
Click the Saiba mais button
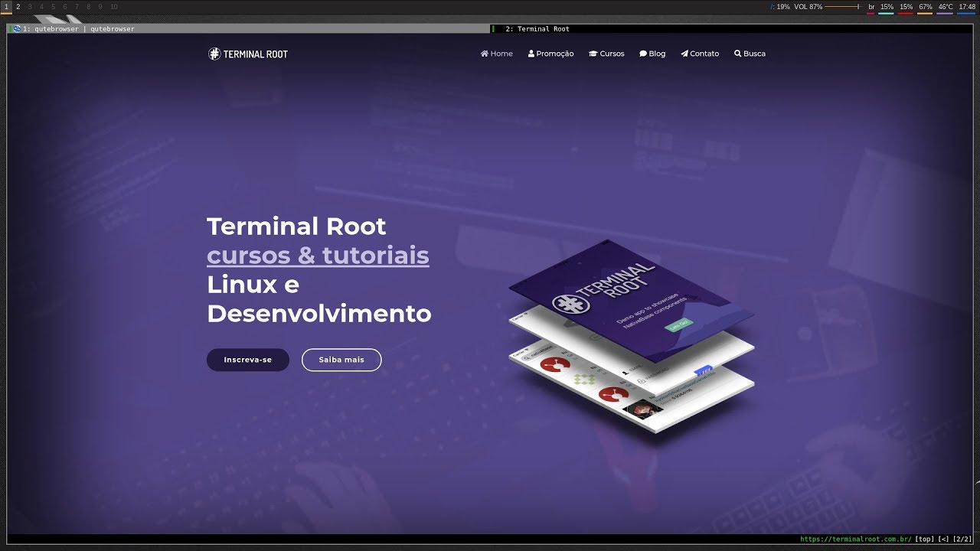pyautogui.click(x=341, y=360)
